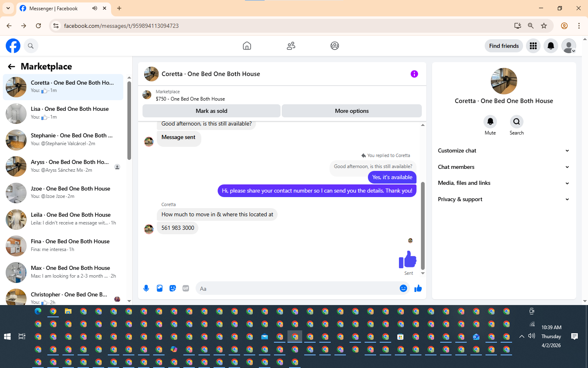Open the Groups icon in top navigation
Viewport: 588px width, 368px height.
coord(335,46)
